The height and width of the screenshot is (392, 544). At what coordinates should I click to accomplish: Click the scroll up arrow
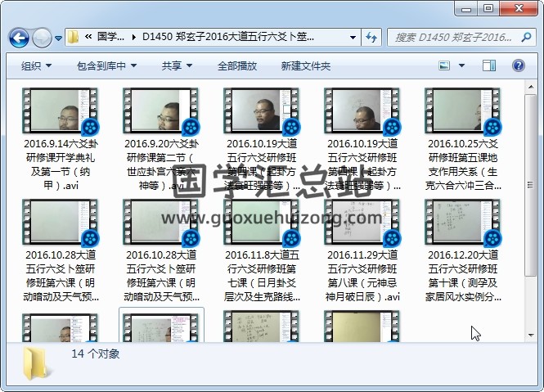click(531, 87)
